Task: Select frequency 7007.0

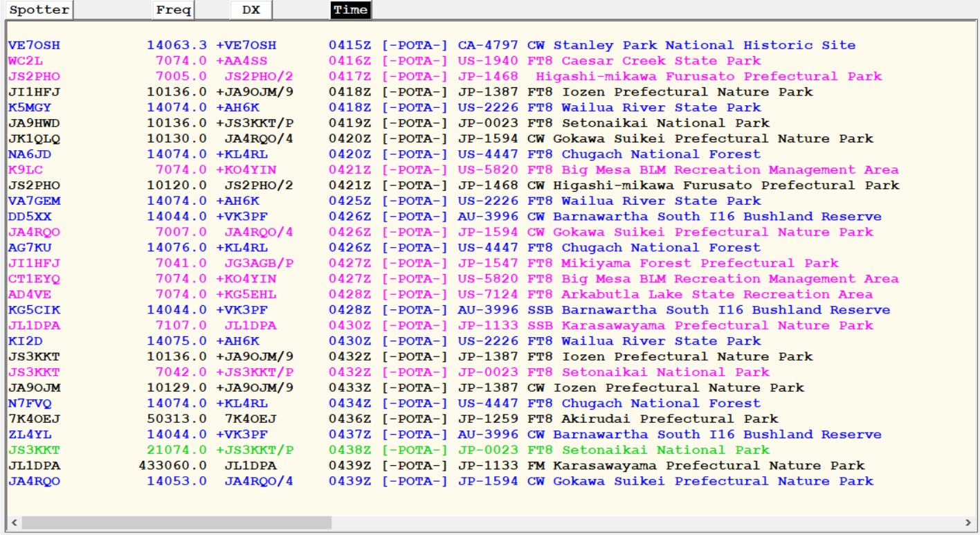Action: click(181, 233)
